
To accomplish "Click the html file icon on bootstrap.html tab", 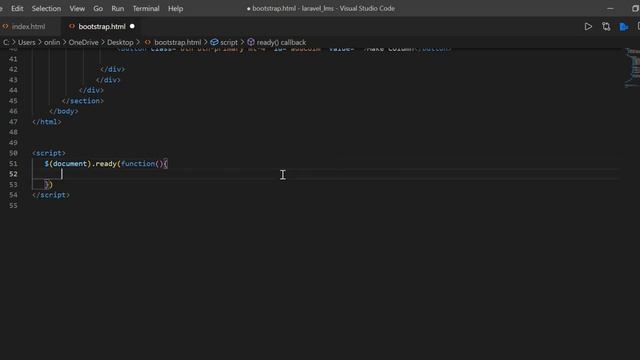I will coord(72,27).
